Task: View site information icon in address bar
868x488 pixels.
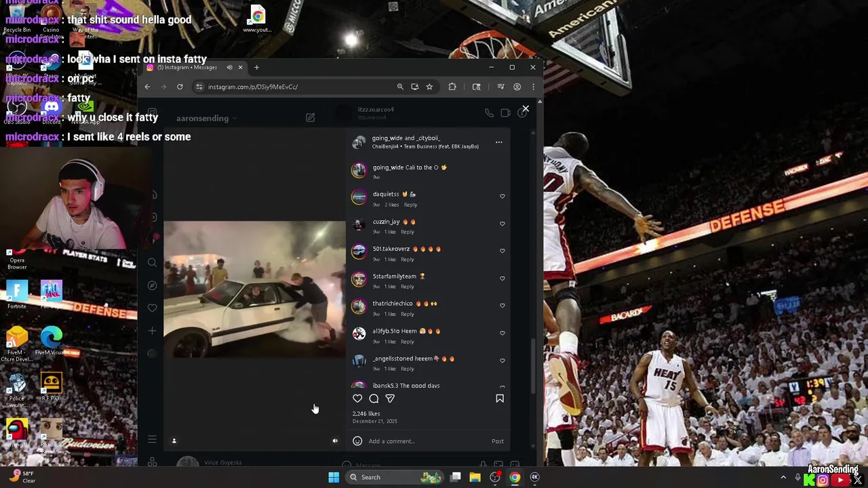Action: tap(199, 87)
